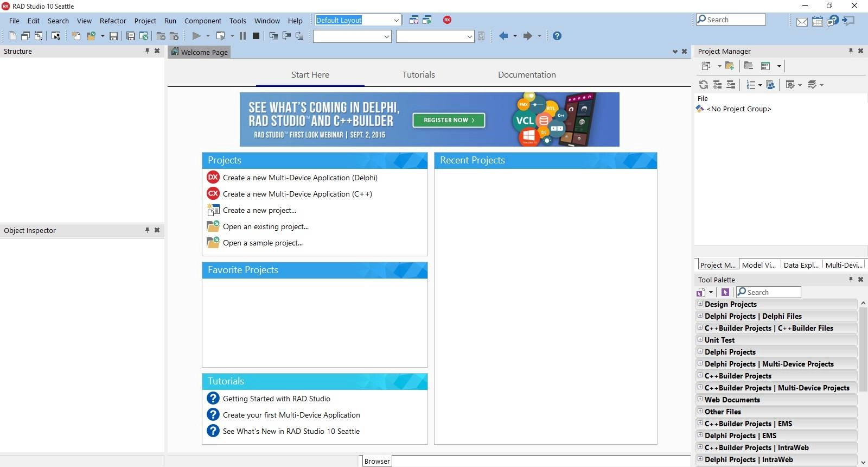Open the Run button dropdown arrow
Image resolution: width=868 pixels, height=467 pixels.
(x=208, y=36)
